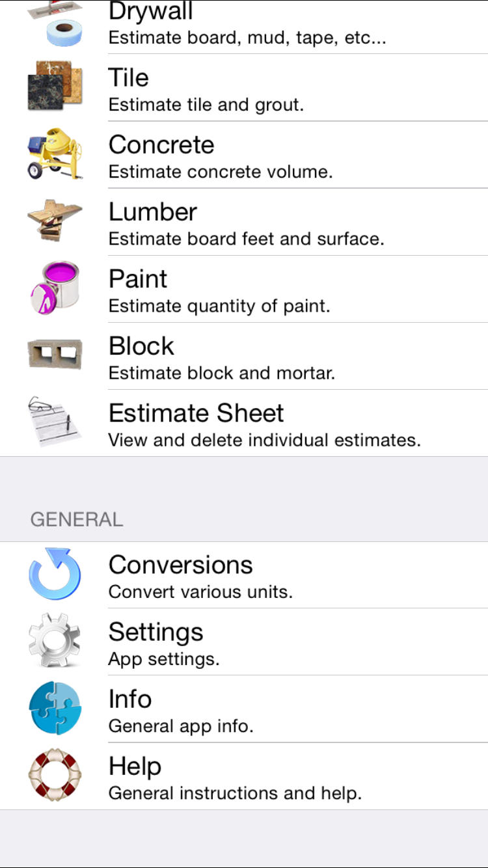Select the yellow concrete mixer icon
This screenshot has width=488, height=868.
(55, 154)
